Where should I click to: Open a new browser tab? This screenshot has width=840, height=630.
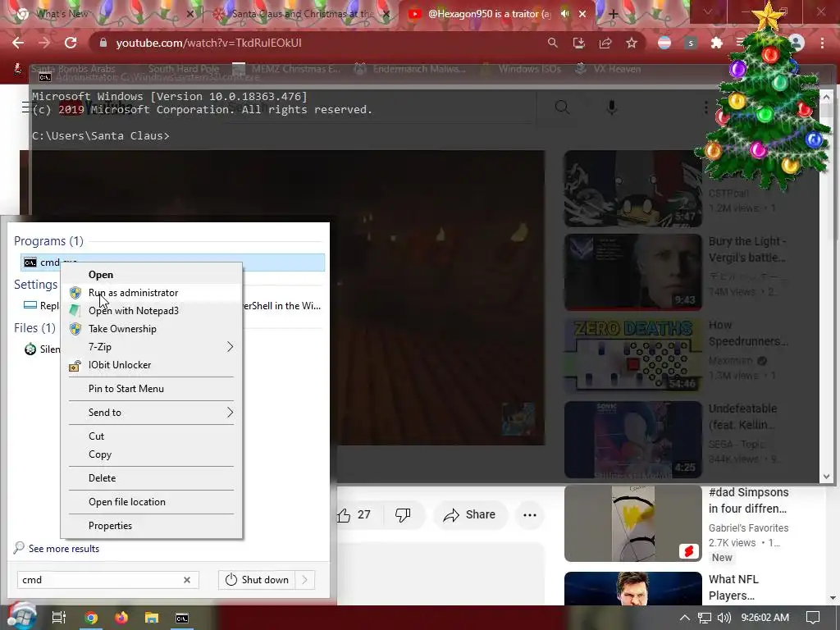[x=614, y=14]
